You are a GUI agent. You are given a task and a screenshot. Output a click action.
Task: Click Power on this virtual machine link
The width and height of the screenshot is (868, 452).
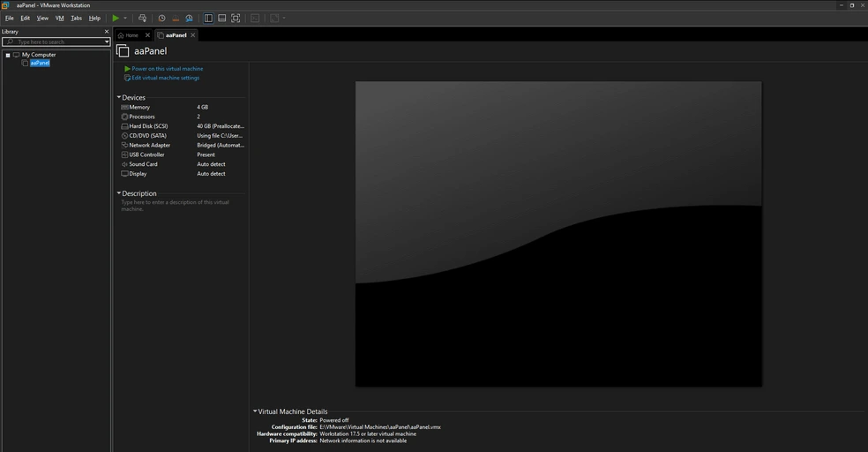pos(168,69)
